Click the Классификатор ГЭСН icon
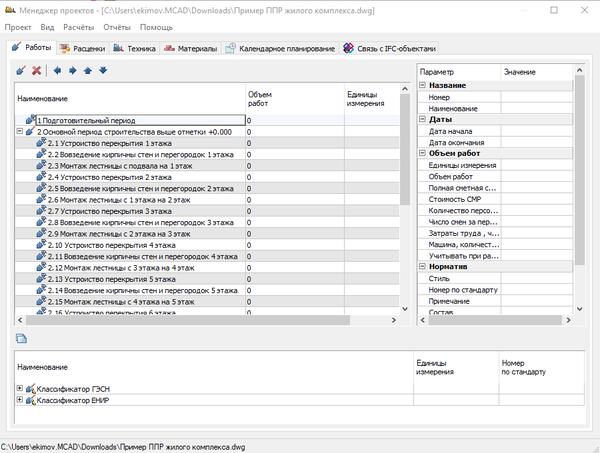 pos(31,389)
